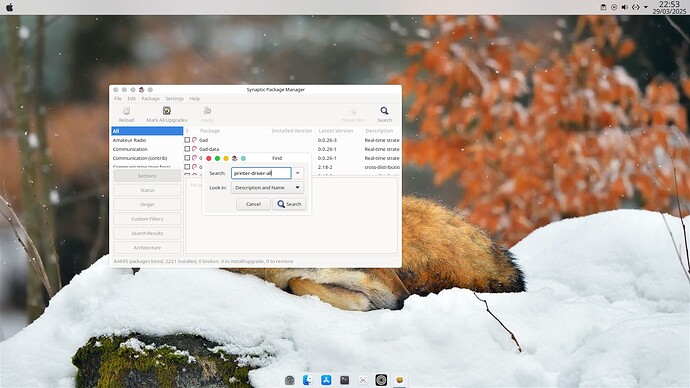
Task: Click the Search magnifier in the main toolbar
Action: (x=384, y=111)
